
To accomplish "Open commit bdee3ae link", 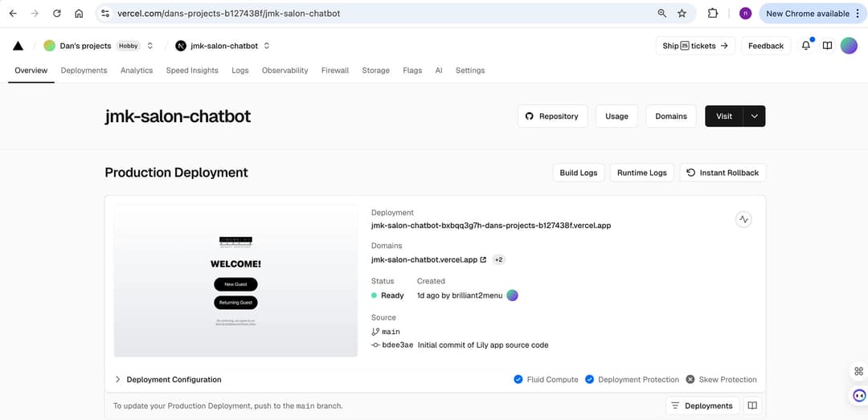I will click(x=398, y=345).
